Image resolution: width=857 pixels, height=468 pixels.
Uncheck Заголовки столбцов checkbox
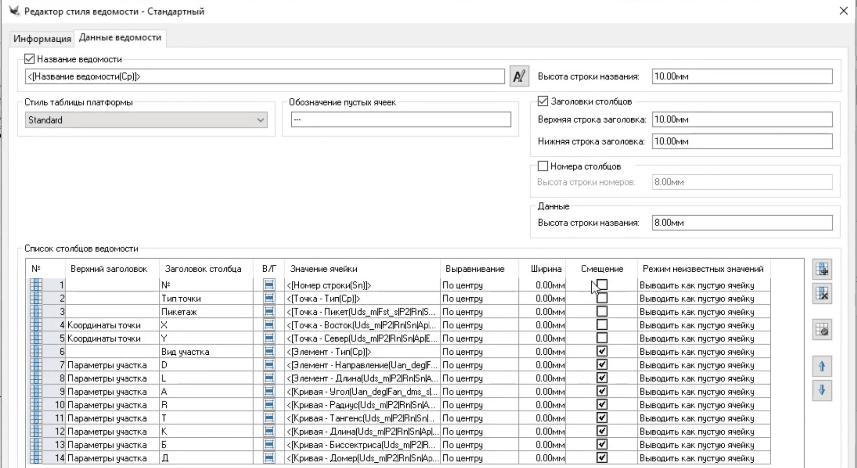click(x=543, y=100)
